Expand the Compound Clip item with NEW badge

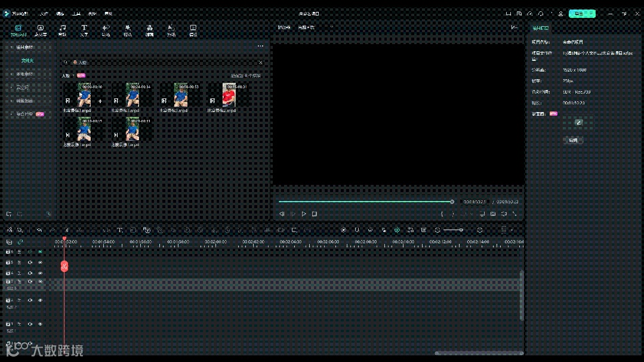pyautogui.click(x=11, y=114)
